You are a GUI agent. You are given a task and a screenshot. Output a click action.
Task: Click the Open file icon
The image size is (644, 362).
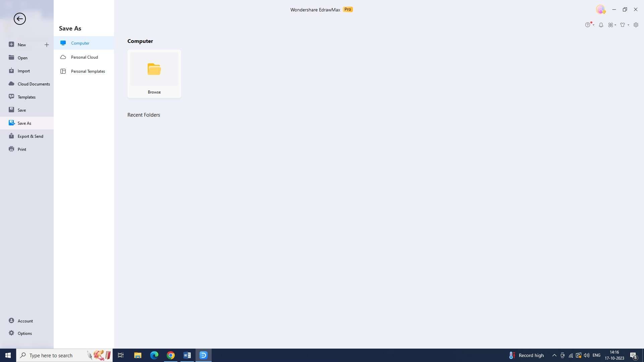click(x=11, y=58)
